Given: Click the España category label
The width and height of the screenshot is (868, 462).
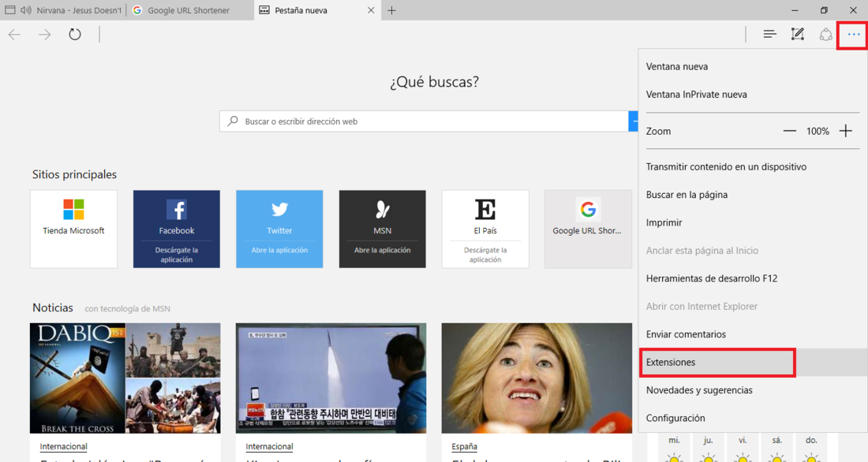Looking at the screenshot, I should coord(465,446).
